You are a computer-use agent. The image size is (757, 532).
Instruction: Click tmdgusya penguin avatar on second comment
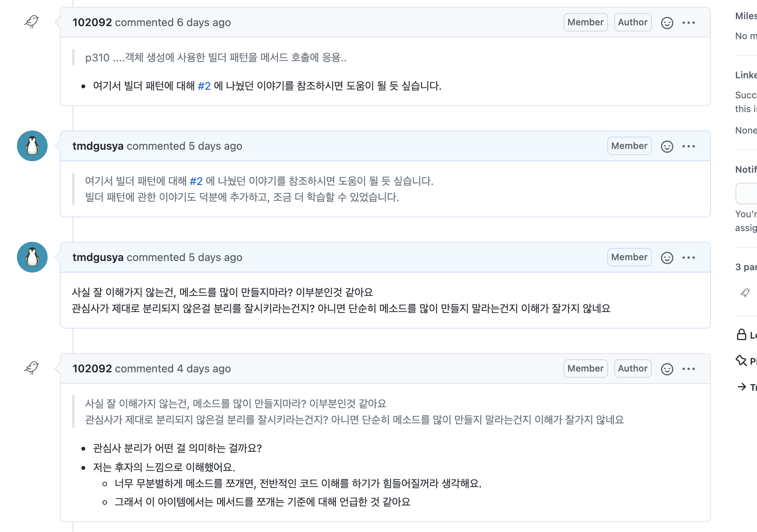point(32,257)
